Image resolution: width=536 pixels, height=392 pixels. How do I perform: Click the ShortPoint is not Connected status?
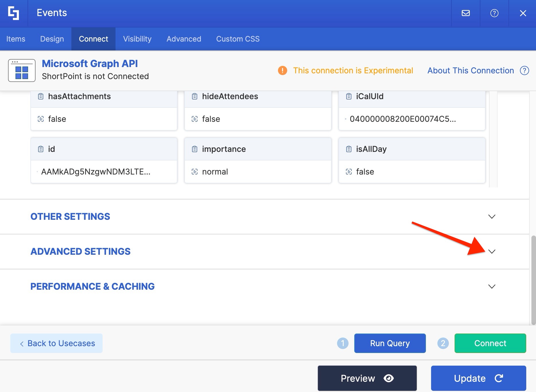click(x=95, y=76)
